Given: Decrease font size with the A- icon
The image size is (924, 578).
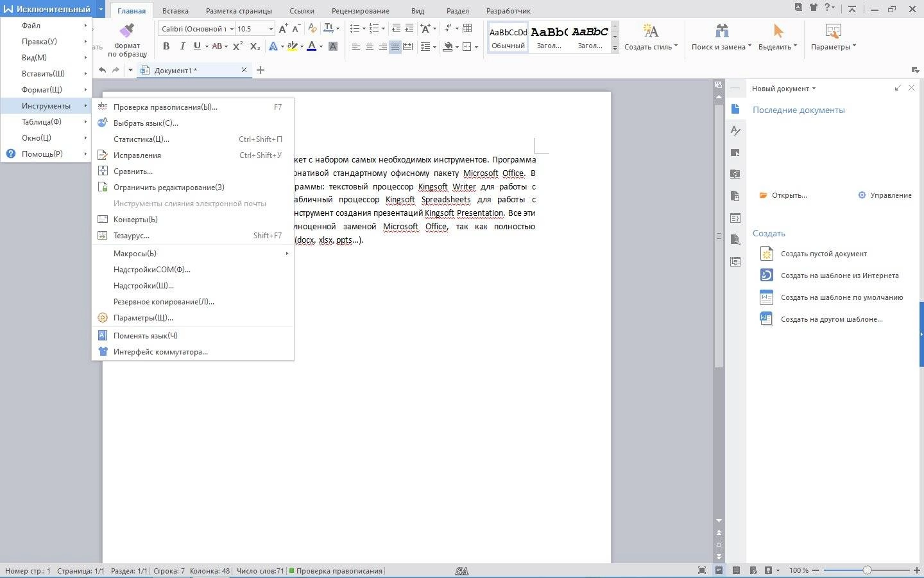Looking at the screenshot, I should 296,28.
